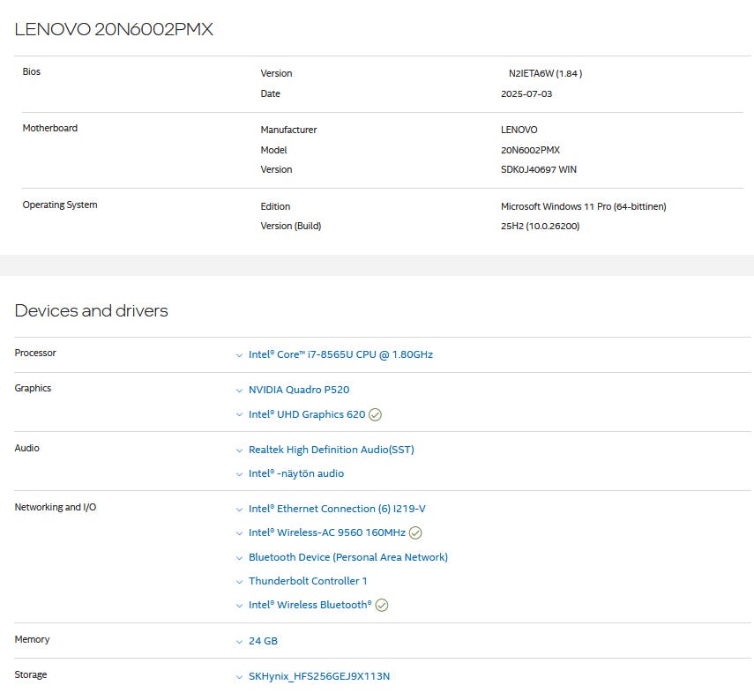Click checkmark icon beside Intel Wireless Bluetooth
Viewport: 754px width, 700px height.
click(x=382, y=605)
